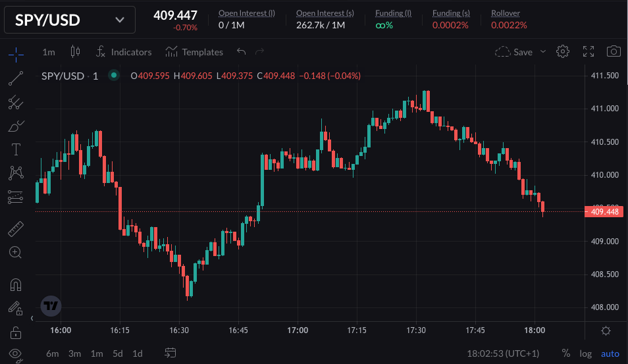Take a chart snapshot with camera icon
Image resolution: width=628 pixels, height=364 pixels.
coord(614,51)
